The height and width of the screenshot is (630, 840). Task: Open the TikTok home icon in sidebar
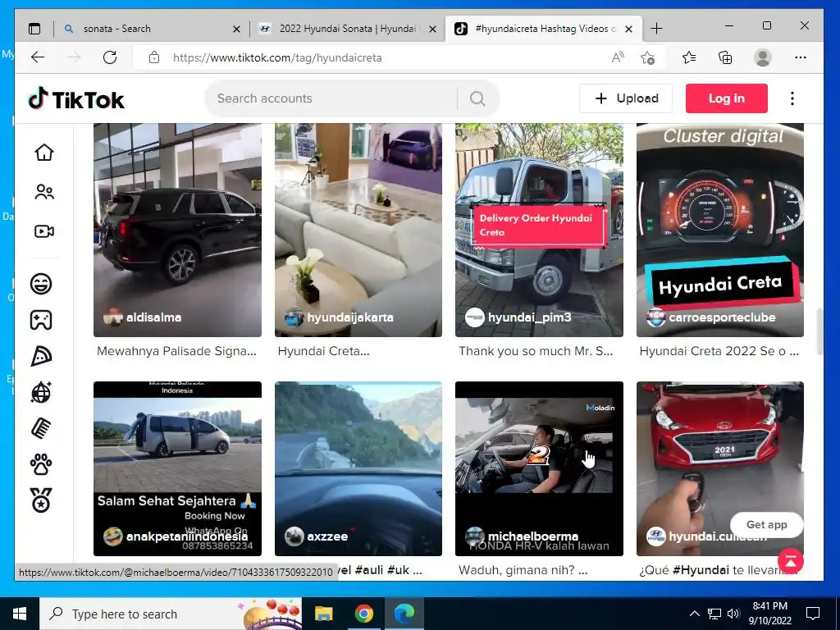(x=44, y=153)
